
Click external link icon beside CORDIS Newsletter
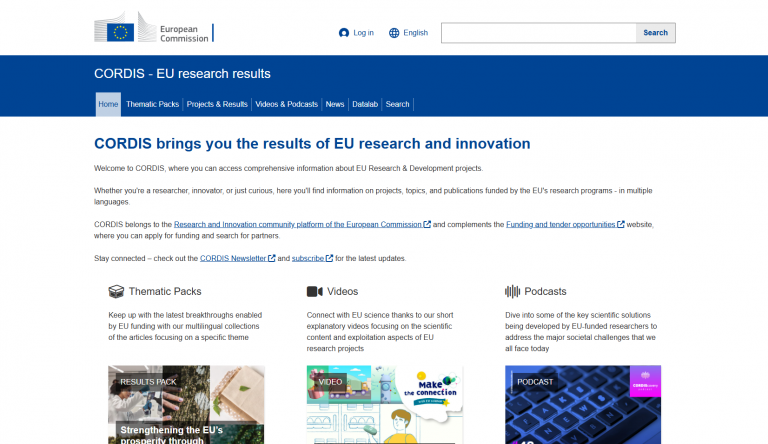(271, 259)
